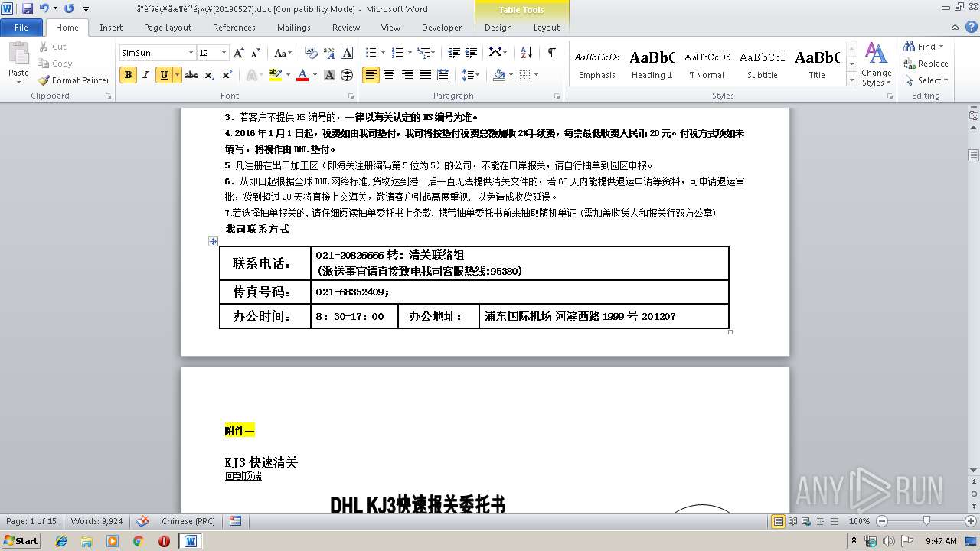Viewport: 980px width, 551px height.
Task: Switch to Print Layout view
Action: [x=778, y=521]
